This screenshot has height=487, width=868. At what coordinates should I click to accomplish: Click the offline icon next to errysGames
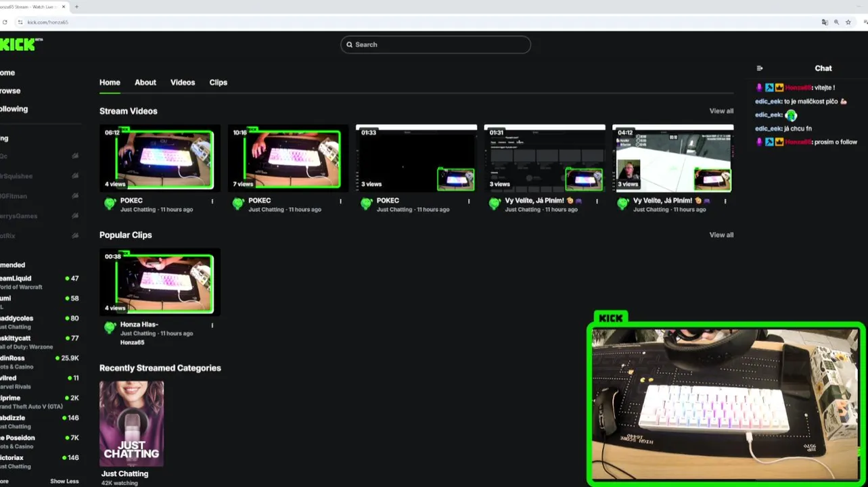coord(75,216)
